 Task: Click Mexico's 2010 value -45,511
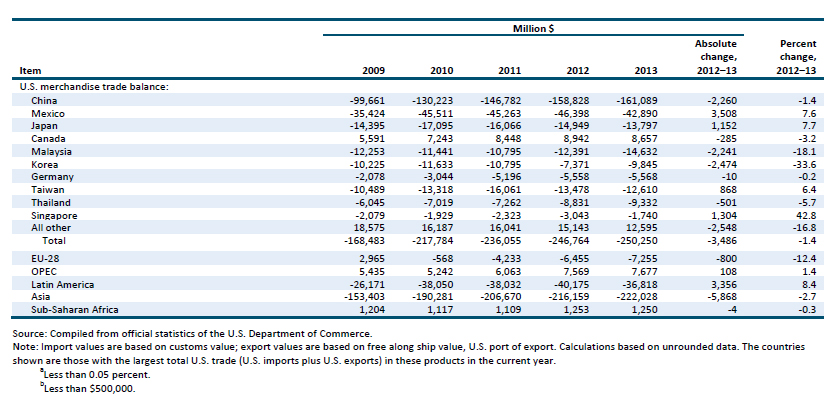click(436, 113)
